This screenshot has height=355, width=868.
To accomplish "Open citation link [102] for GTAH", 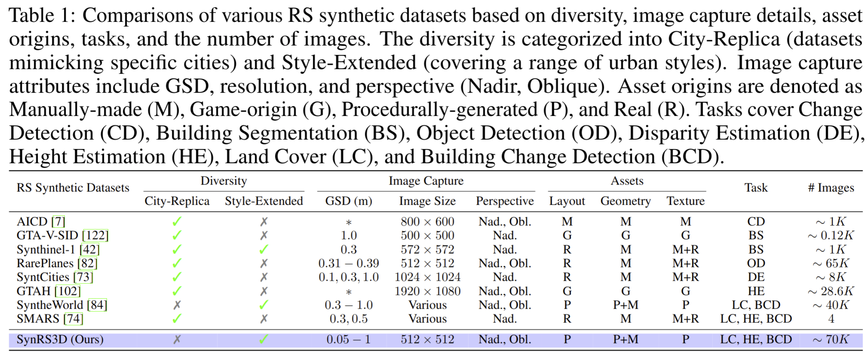I will [67, 291].
